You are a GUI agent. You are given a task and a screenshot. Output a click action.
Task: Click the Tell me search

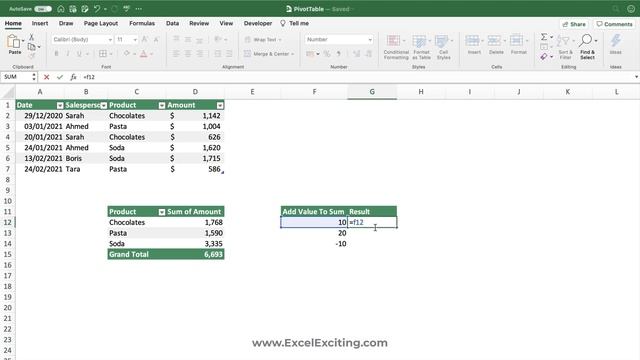coord(294,23)
